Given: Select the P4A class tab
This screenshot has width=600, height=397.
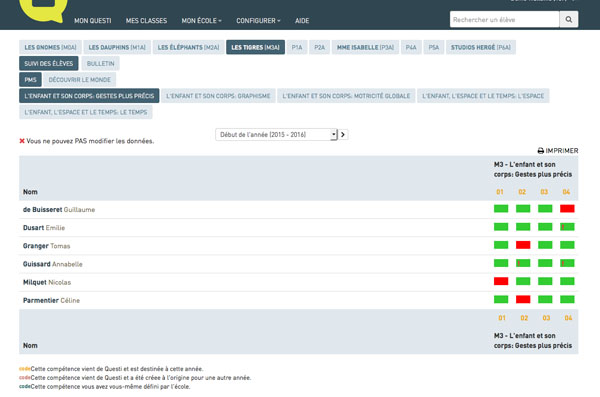Looking at the screenshot, I should click(x=411, y=47).
